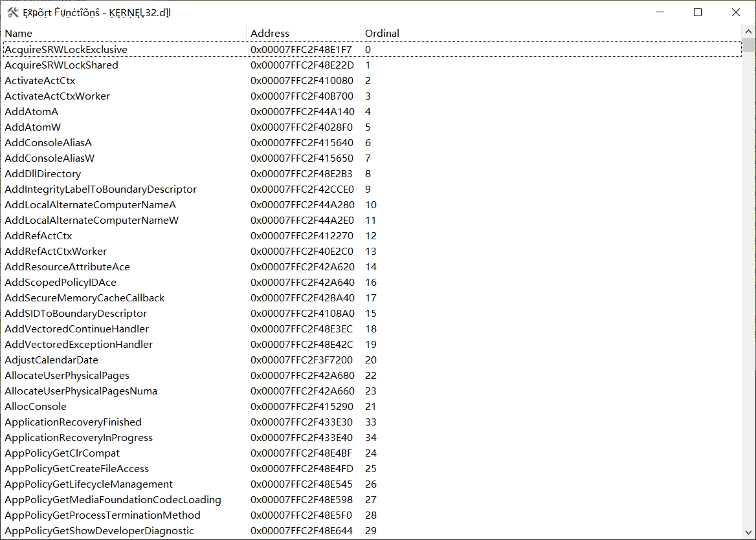Select the AcquireSRWLockExclusive row
Image resolution: width=756 pixels, height=540 pixels.
click(372, 50)
